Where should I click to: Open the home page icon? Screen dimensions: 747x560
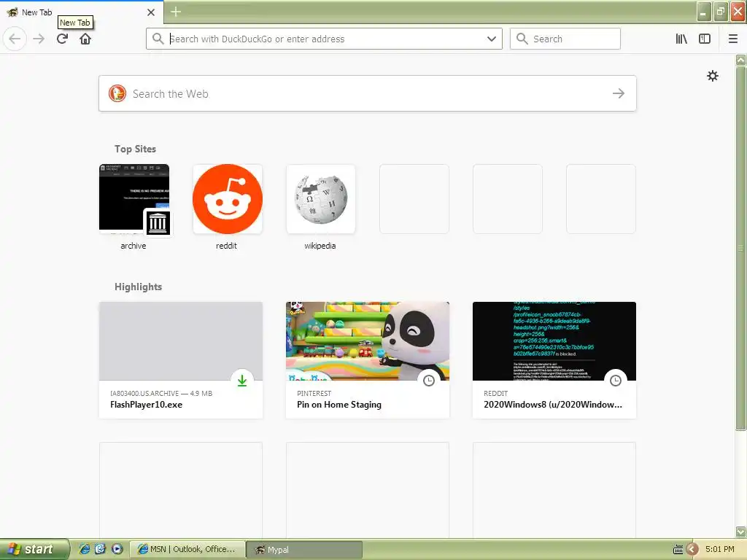tap(85, 39)
